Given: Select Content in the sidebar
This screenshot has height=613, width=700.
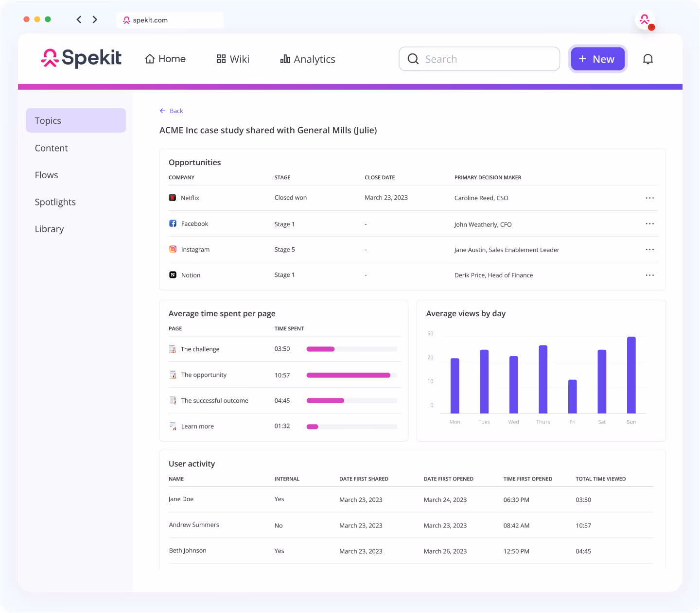Looking at the screenshot, I should pos(51,148).
